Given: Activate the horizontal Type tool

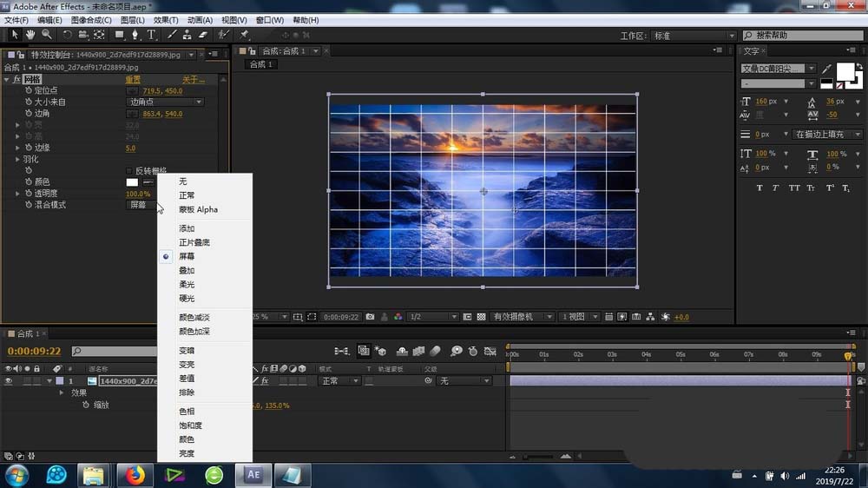Looking at the screenshot, I should point(151,35).
